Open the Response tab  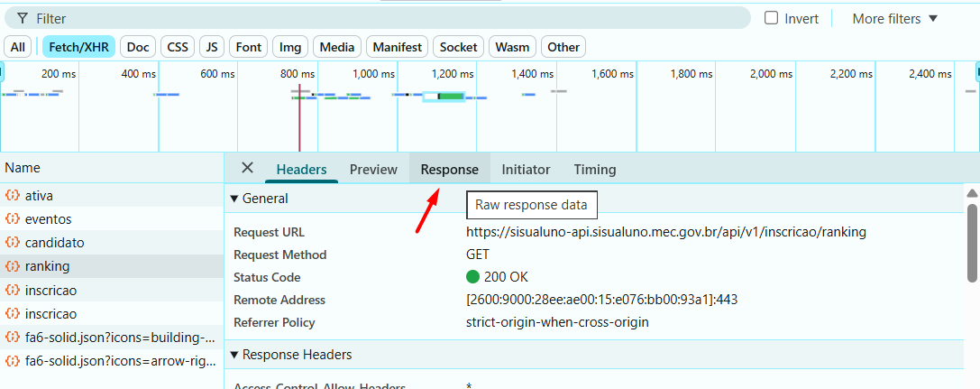(x=449, y=170)
